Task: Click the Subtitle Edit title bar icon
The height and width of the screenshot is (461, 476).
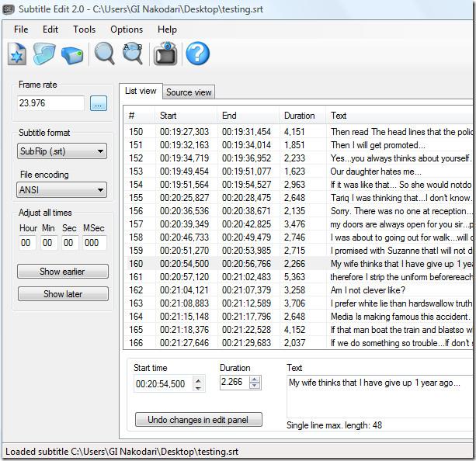Action: (x=9, y=9)
